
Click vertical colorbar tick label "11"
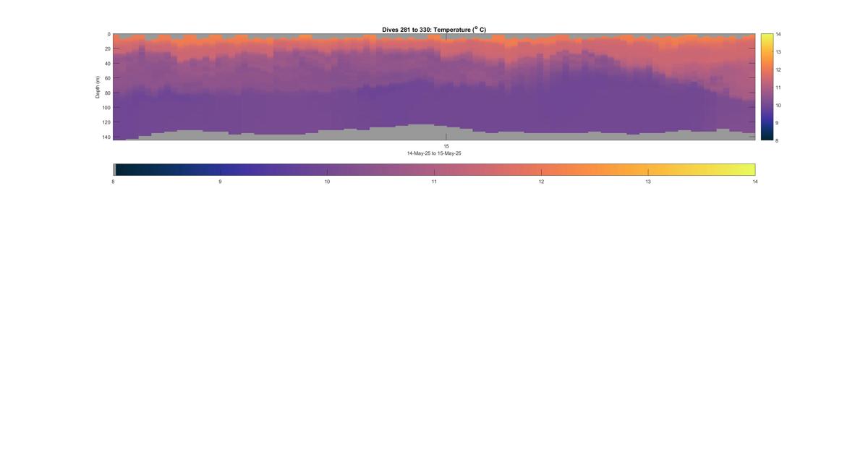(x=778, y=88)
